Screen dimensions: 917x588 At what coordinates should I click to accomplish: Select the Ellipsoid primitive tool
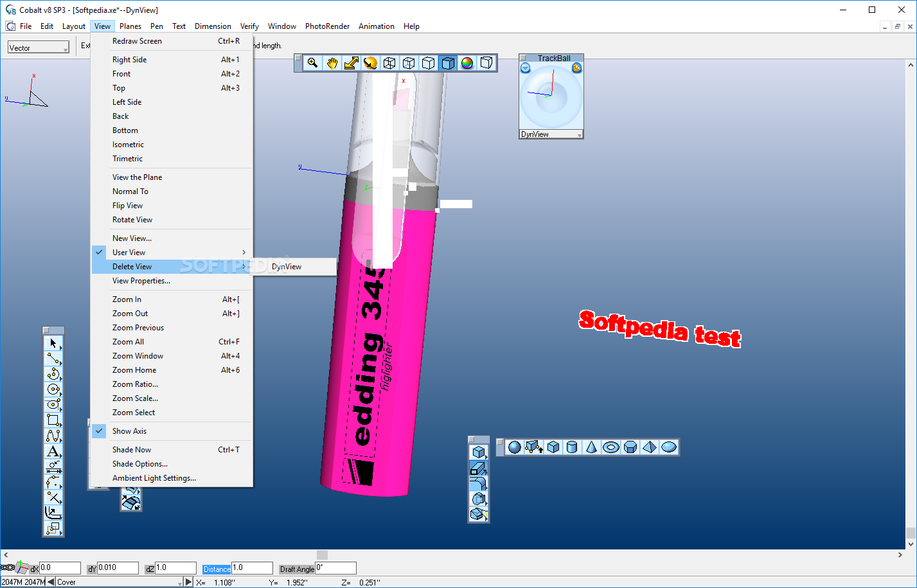(x=669, y=447)
